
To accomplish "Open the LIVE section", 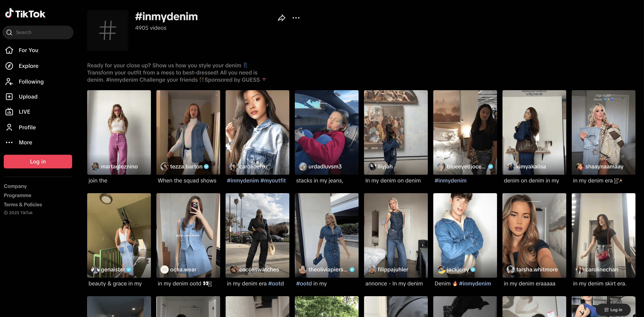I will click(x=24, y=112).
